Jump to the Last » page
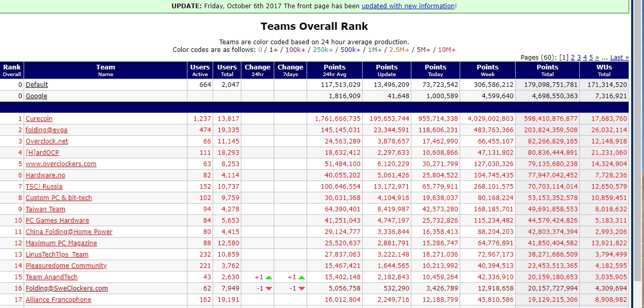The height and width of the screenshot is (308, 644). click(619, 58)
